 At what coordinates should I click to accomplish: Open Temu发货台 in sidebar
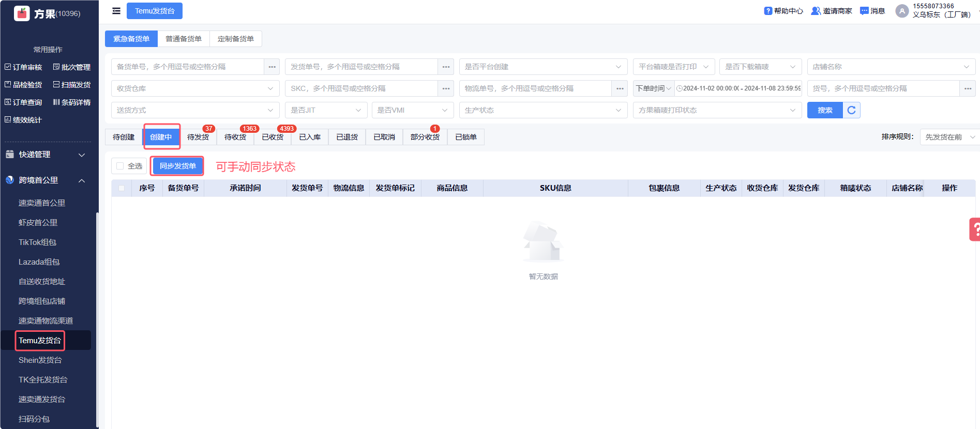click(x=40, y=341)
